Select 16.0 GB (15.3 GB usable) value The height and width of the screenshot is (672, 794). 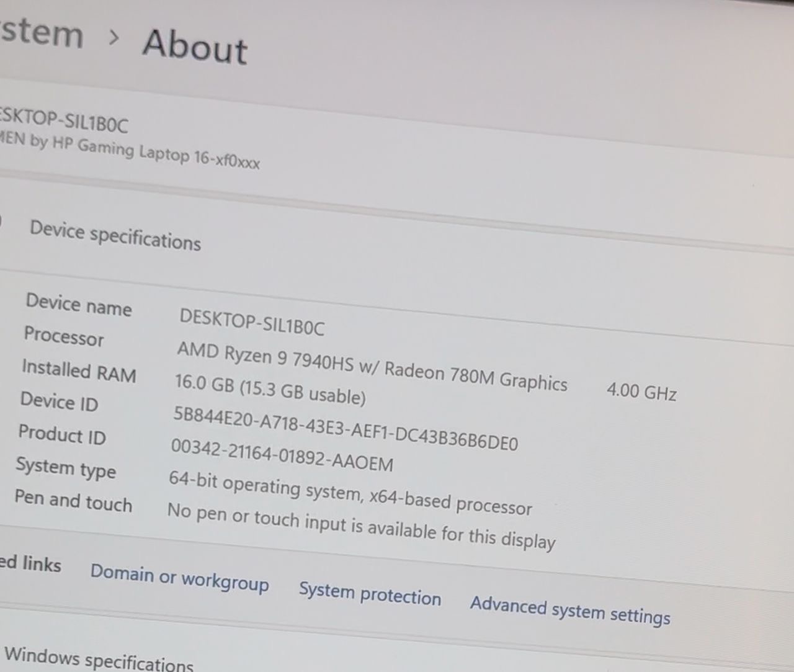[270, 389]
